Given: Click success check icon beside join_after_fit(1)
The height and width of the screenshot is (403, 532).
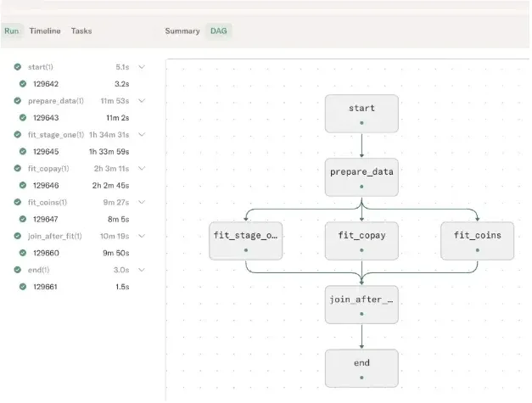Looking at the screenshot, I should 18,236.
